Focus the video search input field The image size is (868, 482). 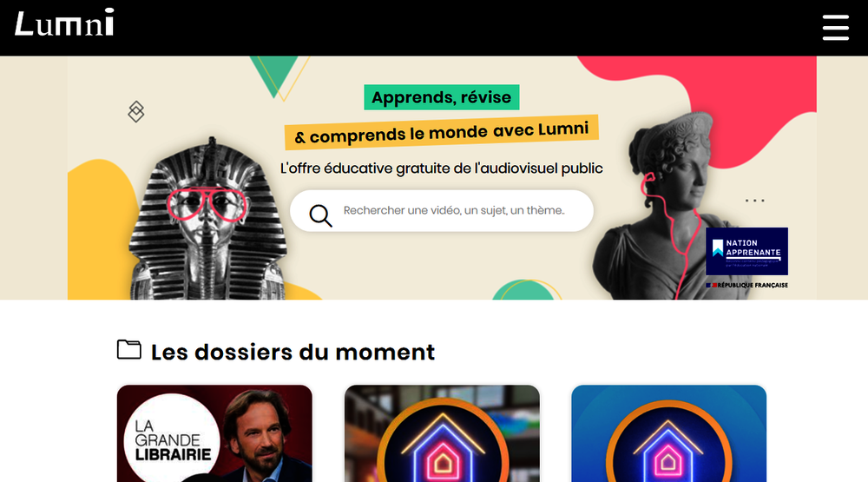[442, 210]
